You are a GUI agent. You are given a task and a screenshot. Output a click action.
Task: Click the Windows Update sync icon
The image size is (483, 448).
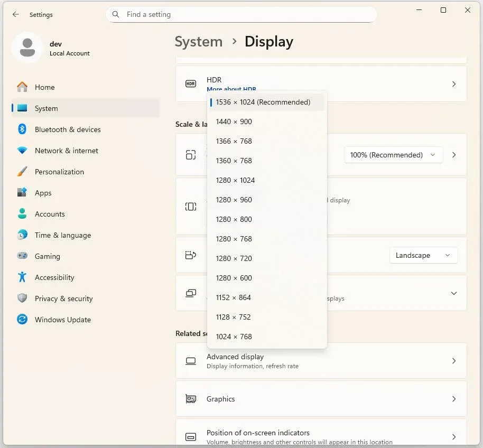coord(22,319)
